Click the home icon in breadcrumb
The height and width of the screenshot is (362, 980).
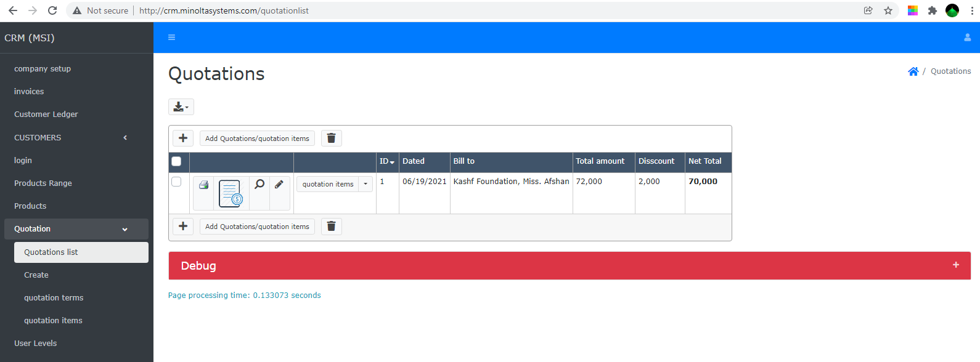913,71
